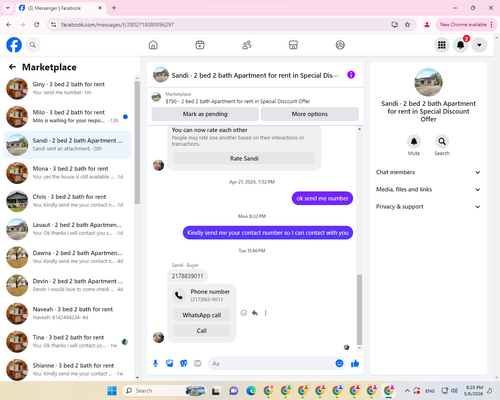Click More options button
The image size is (500, 400).
[310, 114]
